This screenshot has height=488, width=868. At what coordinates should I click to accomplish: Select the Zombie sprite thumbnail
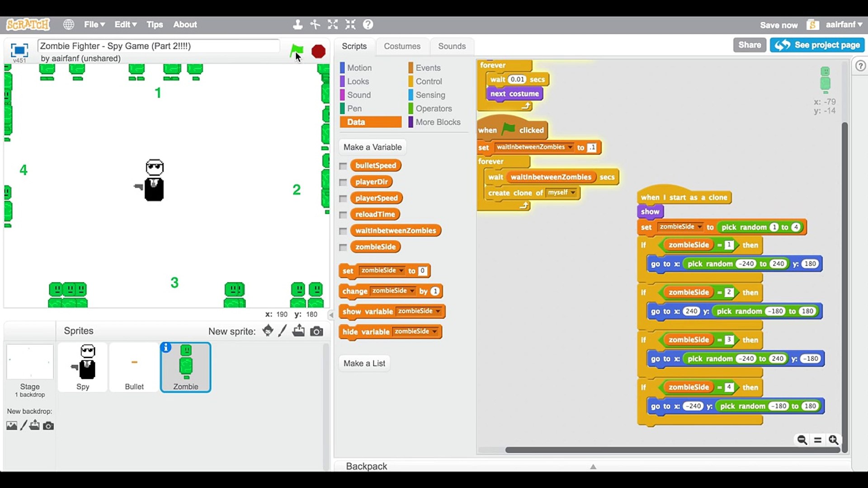click(185, 366)
